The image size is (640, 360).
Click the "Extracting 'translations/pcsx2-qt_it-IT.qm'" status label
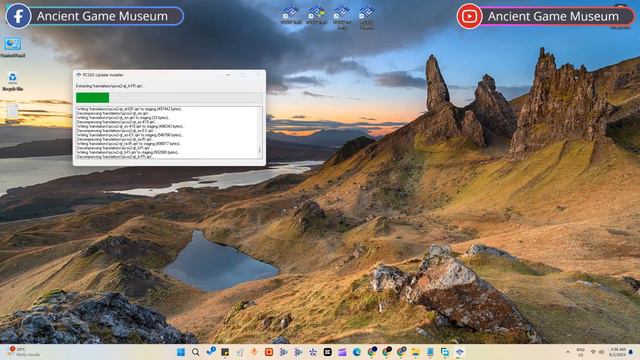point(109,86)
